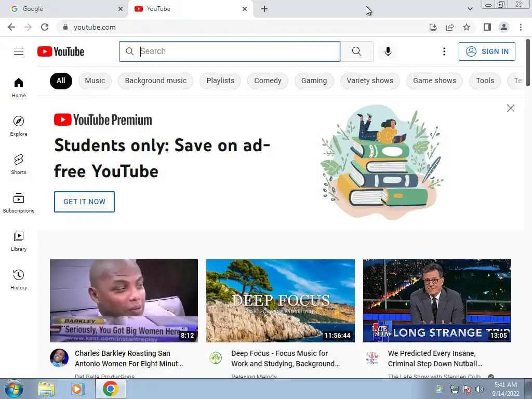Viewport: 532px width, 399px height.
Task: Close the YouTube tab
Action: point(244,9)
